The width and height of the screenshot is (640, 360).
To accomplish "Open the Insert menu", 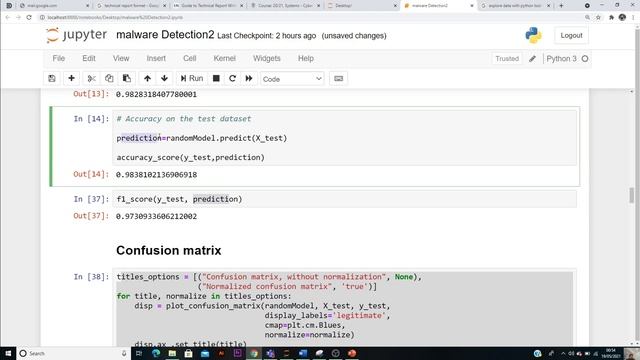I will click(x=156, y=58).
